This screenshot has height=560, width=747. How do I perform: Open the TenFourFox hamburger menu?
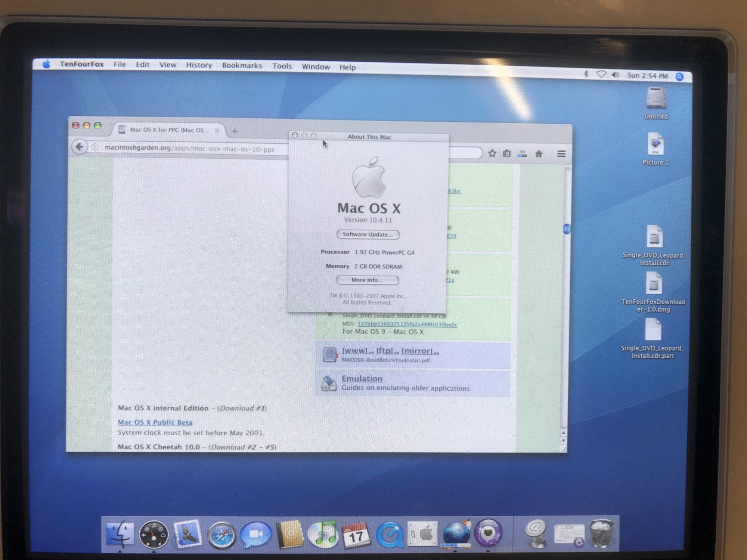561,154
